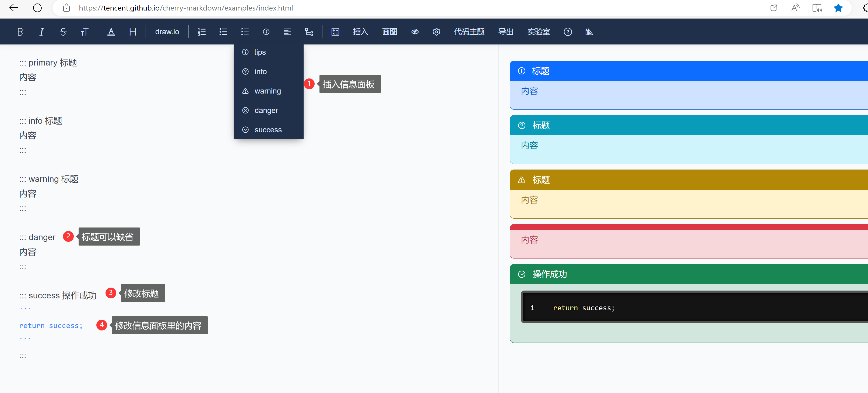868x393 pixels.
Task: Open the info panel dropdown icon
Action: point(266,31)
